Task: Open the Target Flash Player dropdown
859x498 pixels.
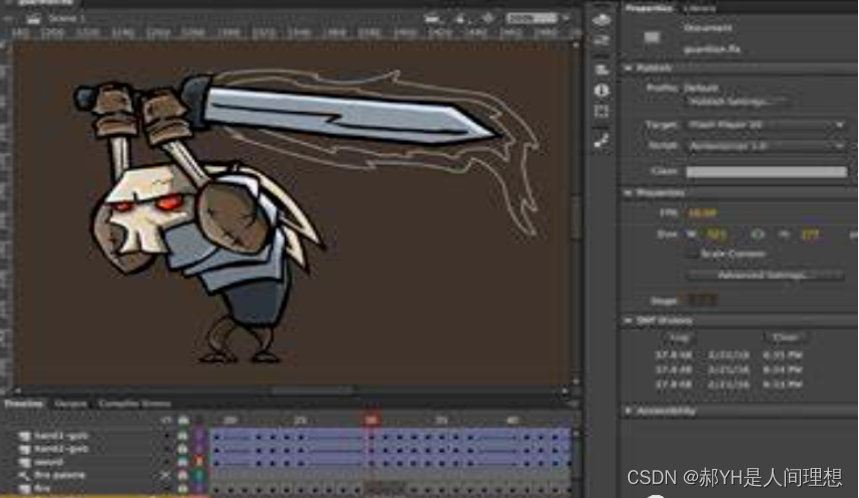Action: (766, 125)
